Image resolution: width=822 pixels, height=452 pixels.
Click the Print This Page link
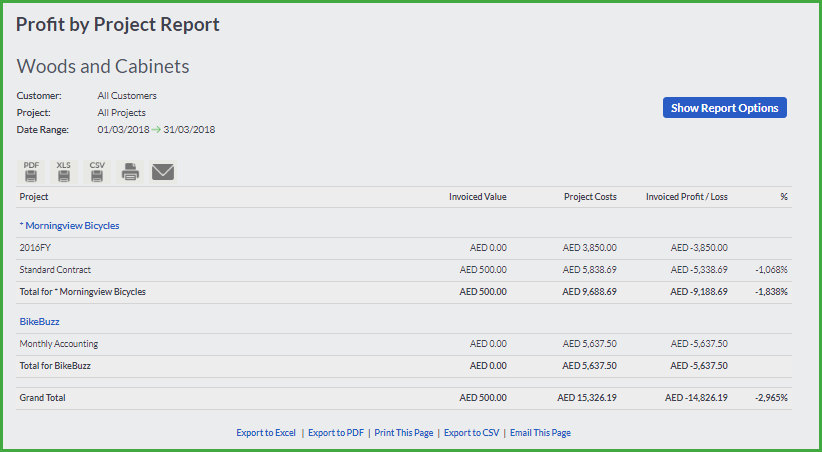(x=404, y=433)
